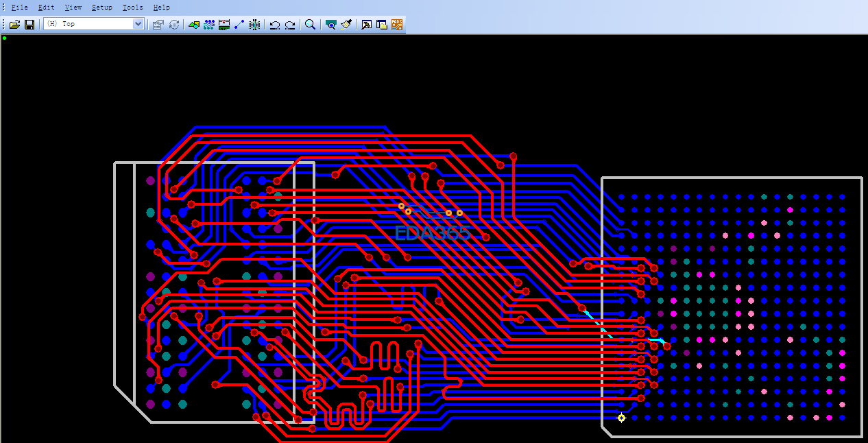868x443 pixels.
Task: Click the Board view icon
Action: 331,25
